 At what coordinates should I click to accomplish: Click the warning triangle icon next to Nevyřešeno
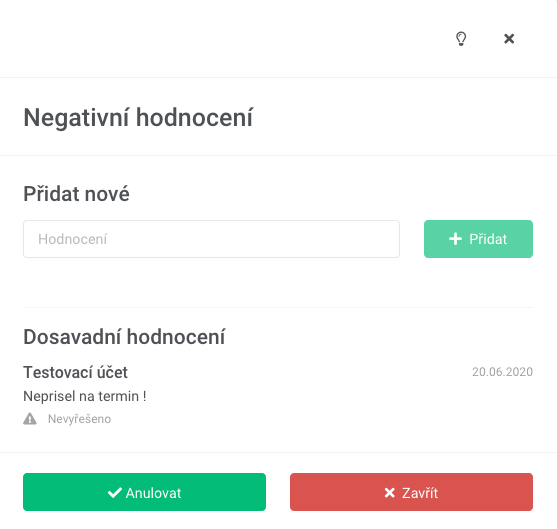(30, 419)
